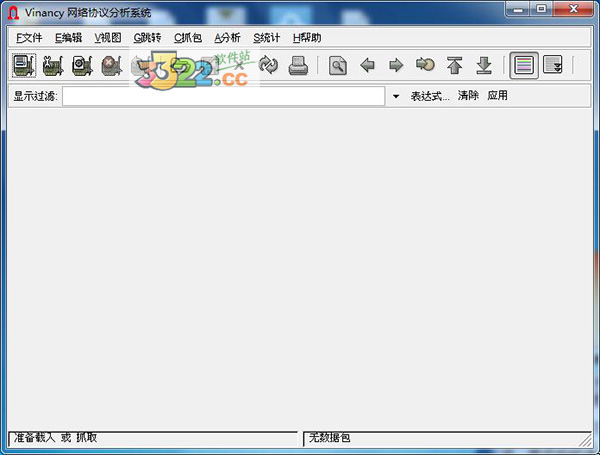Open the E编辑 menu
Viewport: 600px width, 455px height.
[x=68, y=38]
